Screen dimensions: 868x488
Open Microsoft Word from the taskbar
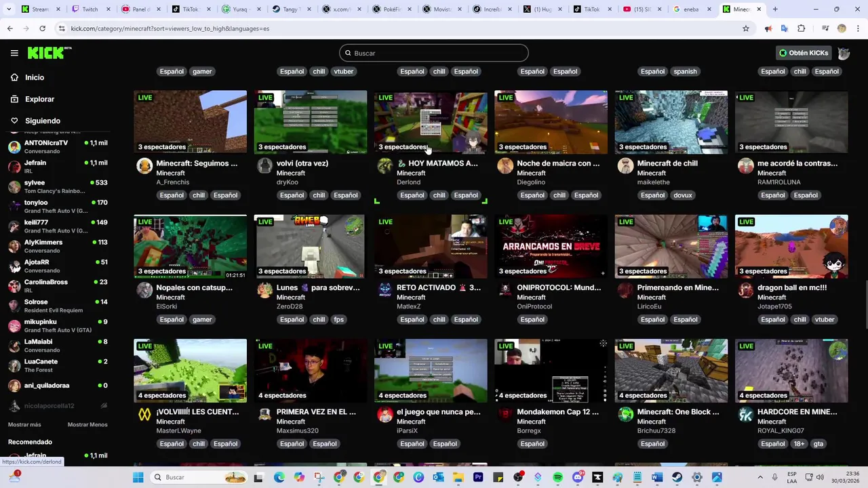pyautogui.click(x=656, y=477)
